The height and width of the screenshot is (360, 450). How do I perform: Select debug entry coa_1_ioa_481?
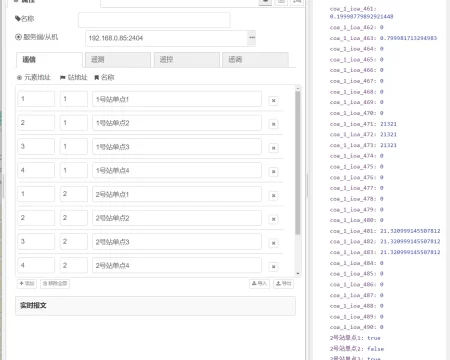(x=385, y=231)
